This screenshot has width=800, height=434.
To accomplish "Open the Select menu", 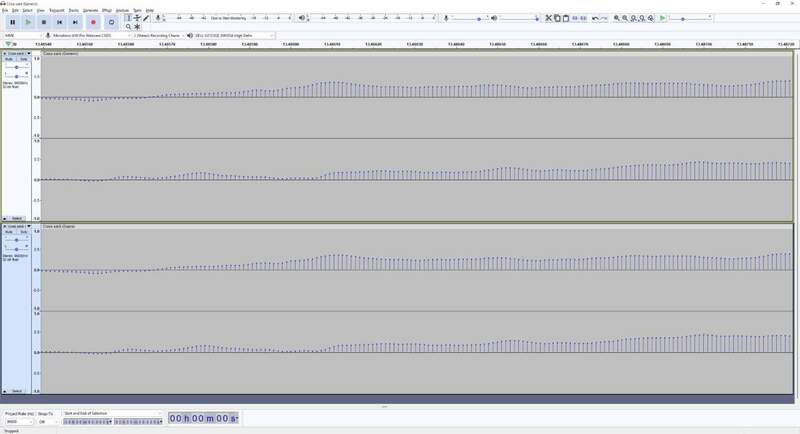I will [27, 10].
